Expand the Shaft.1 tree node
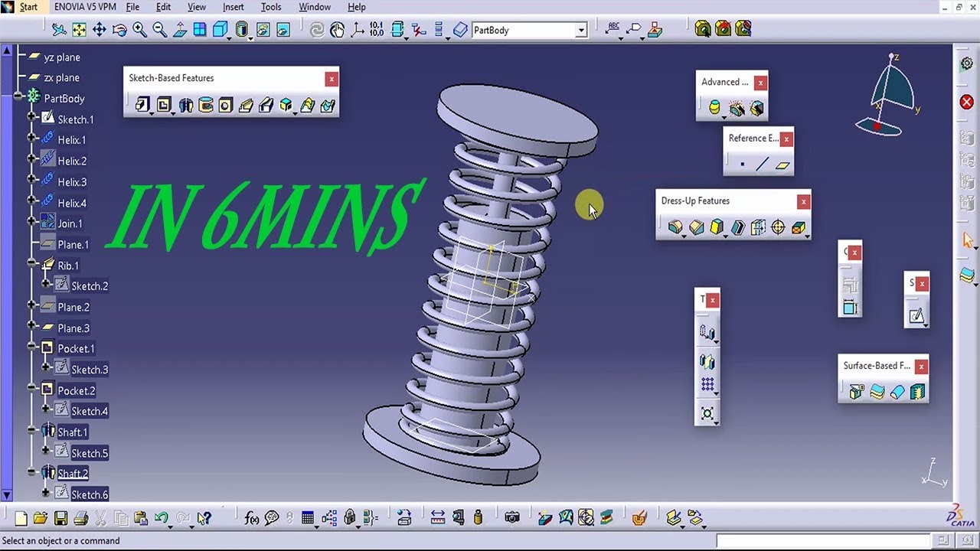The height and width of the screenshot is (551, 980). pos(31,431)
